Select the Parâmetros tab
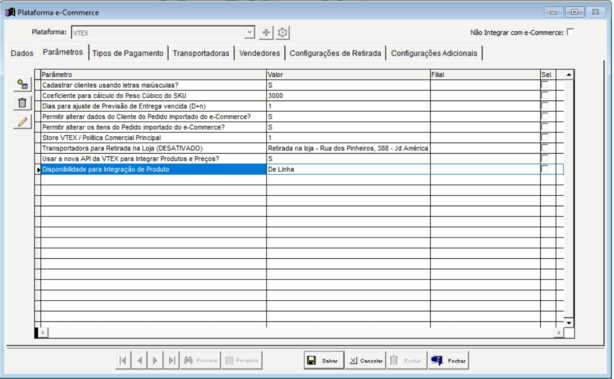614x379 pixels. click(x=63, y=52)
